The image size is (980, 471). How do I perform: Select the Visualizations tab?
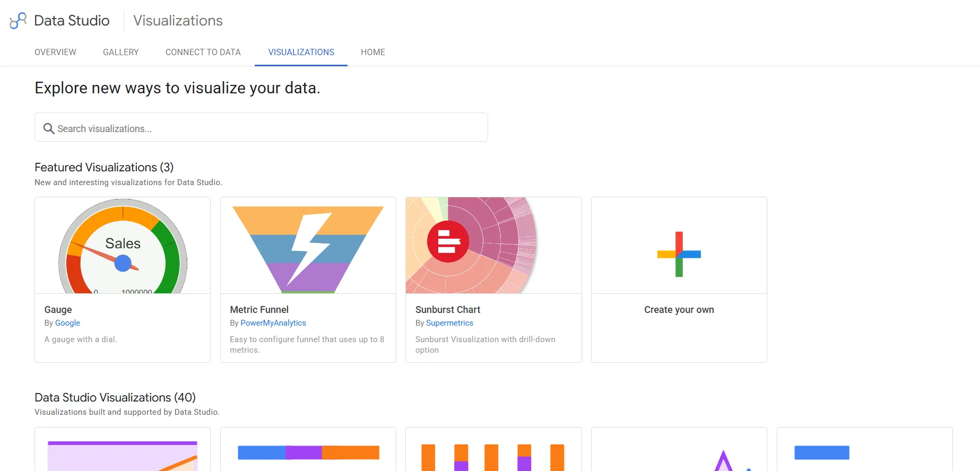tap(301, 52)
